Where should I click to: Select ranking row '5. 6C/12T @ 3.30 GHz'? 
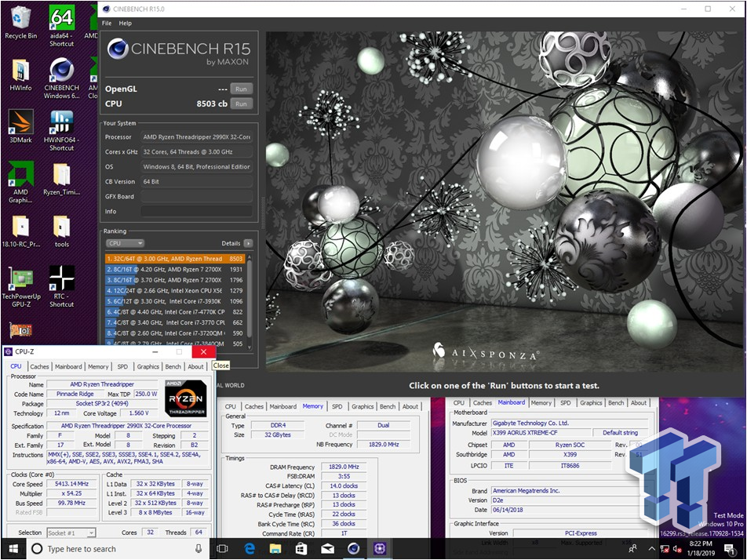175,301
